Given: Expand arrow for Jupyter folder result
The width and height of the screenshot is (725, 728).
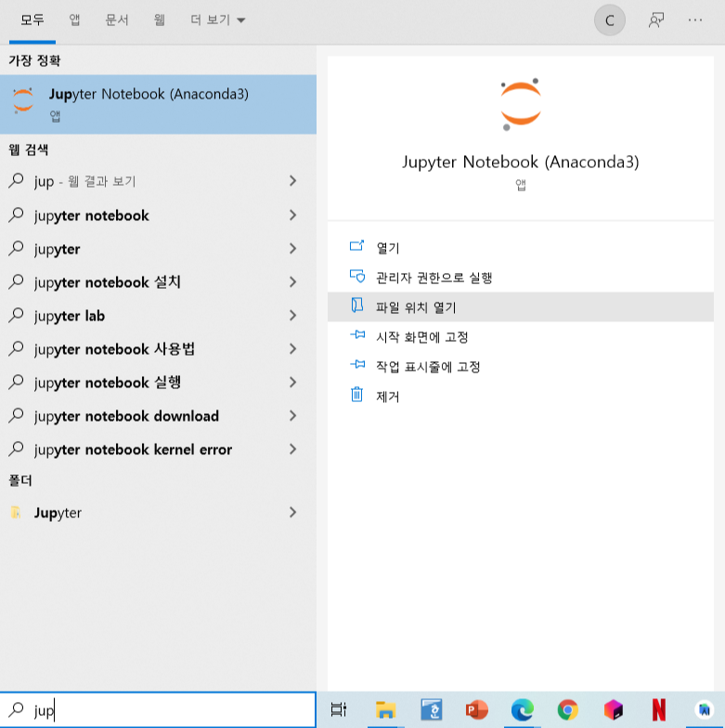Looking at the screenshot, I should coord(292,513).
